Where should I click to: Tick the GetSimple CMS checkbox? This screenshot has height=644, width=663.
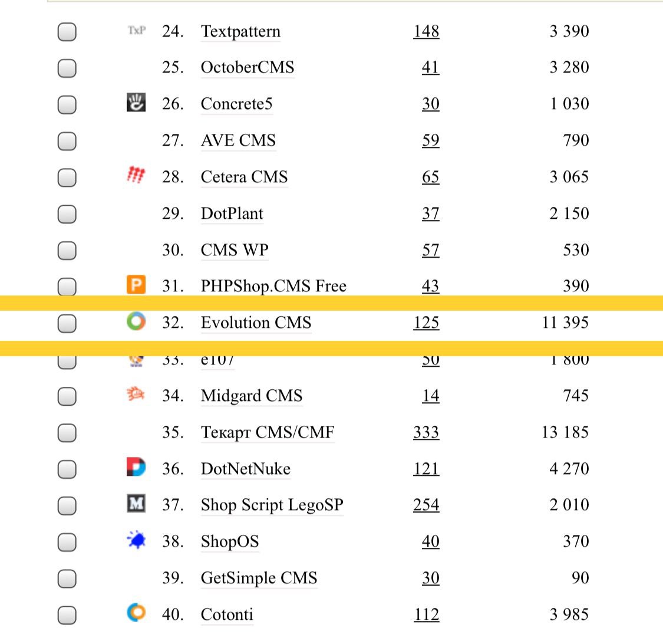tap(67, 579)
